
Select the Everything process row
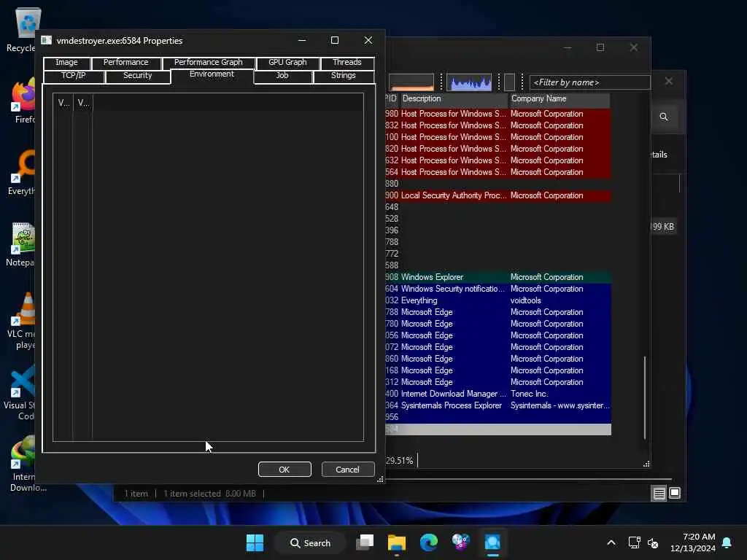point(498,300)
